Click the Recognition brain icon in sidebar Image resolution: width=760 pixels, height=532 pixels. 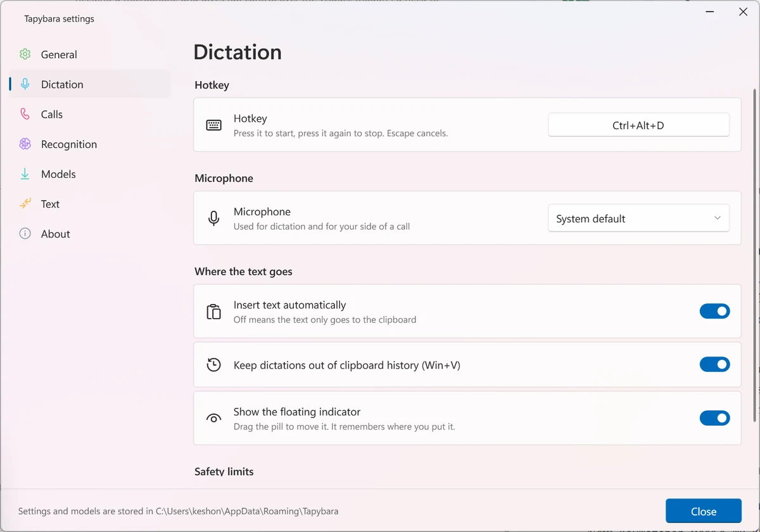(25, 144)
